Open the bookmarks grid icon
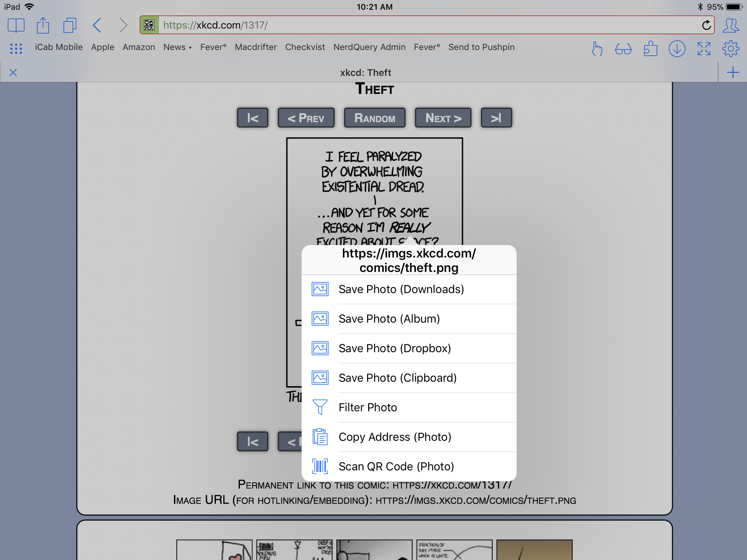This screenshot has width=747, height=560. tap(16, 48)
